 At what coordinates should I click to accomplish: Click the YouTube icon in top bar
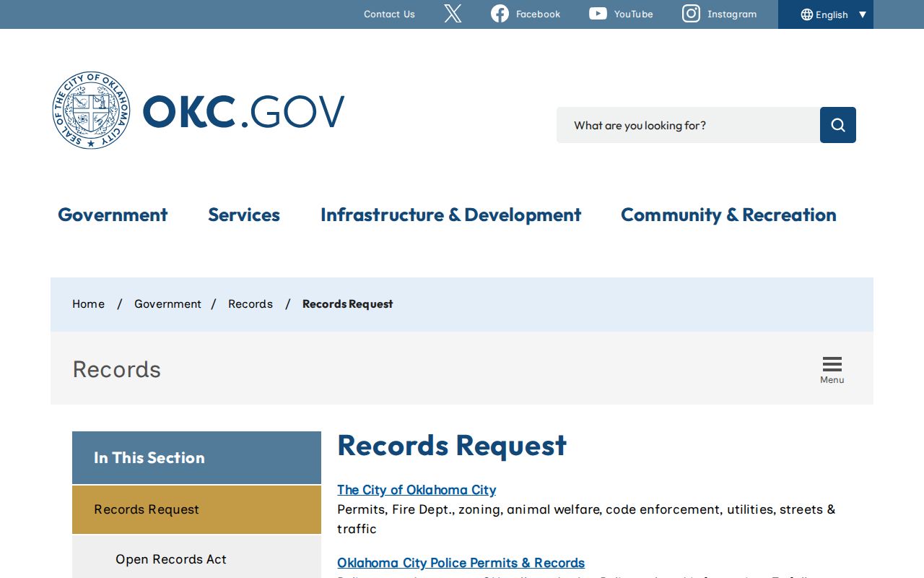(x=598, y=14)
